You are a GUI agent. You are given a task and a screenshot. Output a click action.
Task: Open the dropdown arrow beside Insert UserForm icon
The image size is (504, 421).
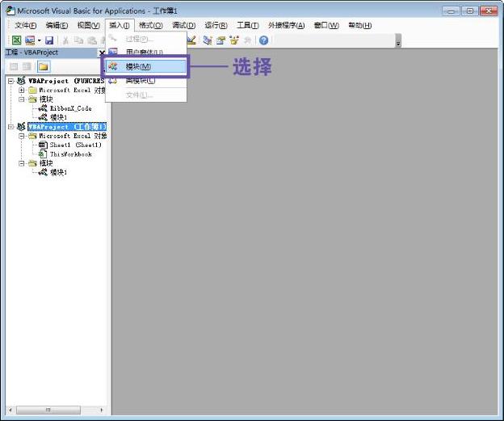coord(40,40)
